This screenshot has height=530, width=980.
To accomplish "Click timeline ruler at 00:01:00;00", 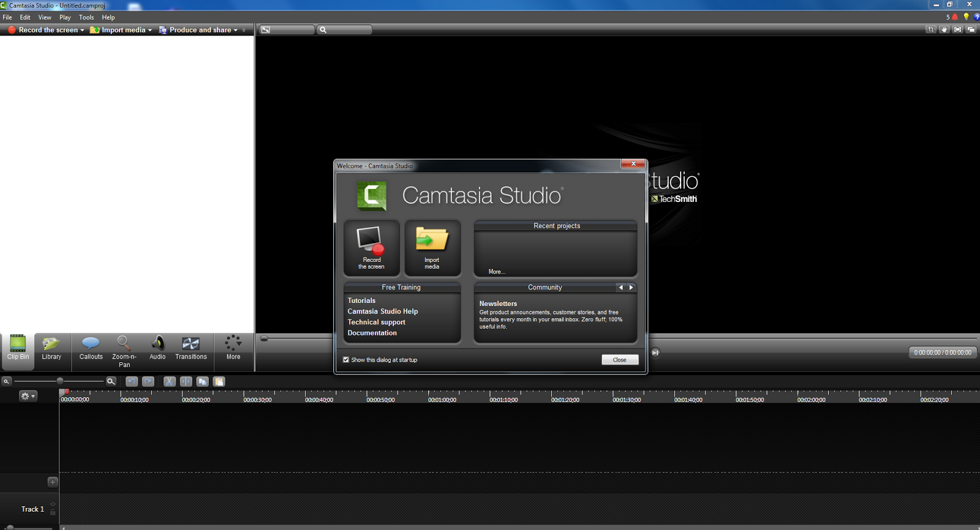I will point(442,400).
